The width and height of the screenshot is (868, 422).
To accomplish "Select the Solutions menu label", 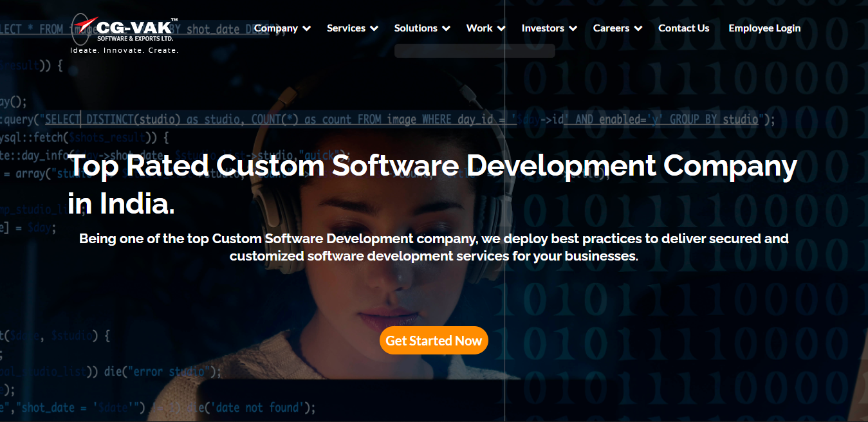I will click(415, 28).
